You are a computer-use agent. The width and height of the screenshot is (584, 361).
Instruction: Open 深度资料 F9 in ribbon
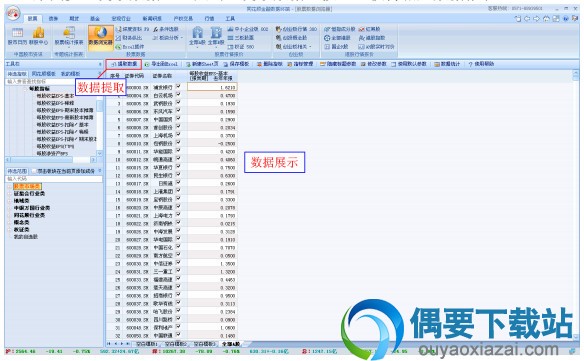click(x=133, y=29)
